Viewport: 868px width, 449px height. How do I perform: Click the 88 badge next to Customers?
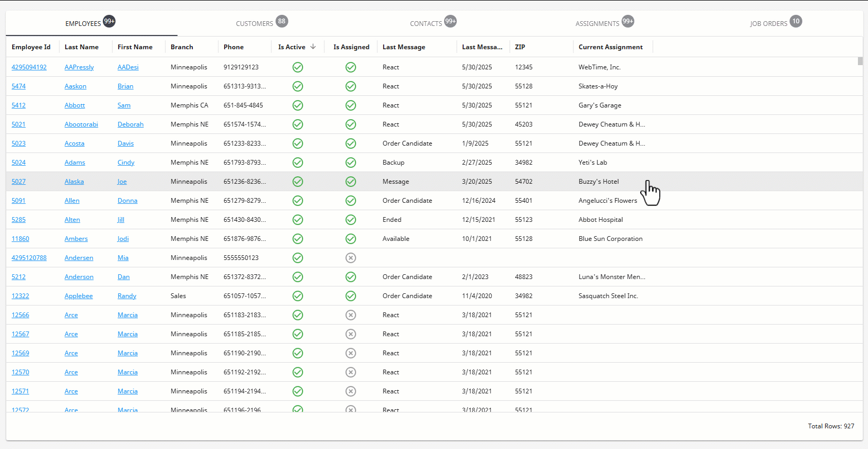point(282,21)
